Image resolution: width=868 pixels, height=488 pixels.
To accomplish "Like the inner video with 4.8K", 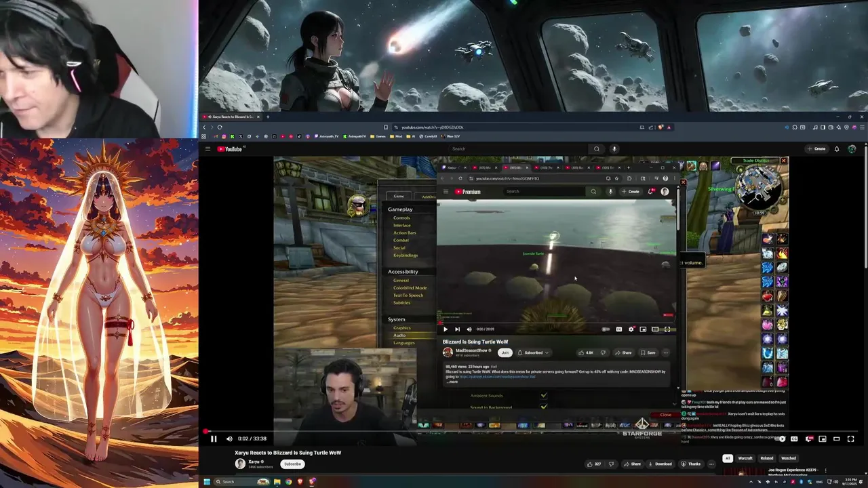I will point(587,352).
